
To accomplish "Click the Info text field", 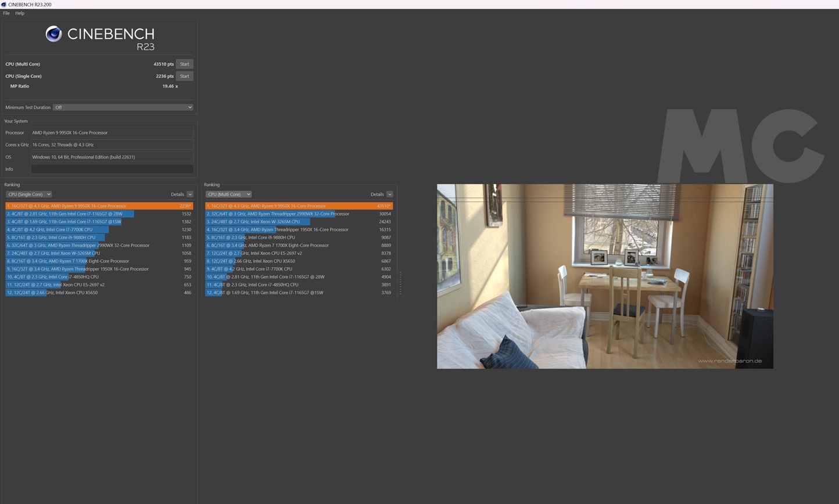I will coord(112,169).
